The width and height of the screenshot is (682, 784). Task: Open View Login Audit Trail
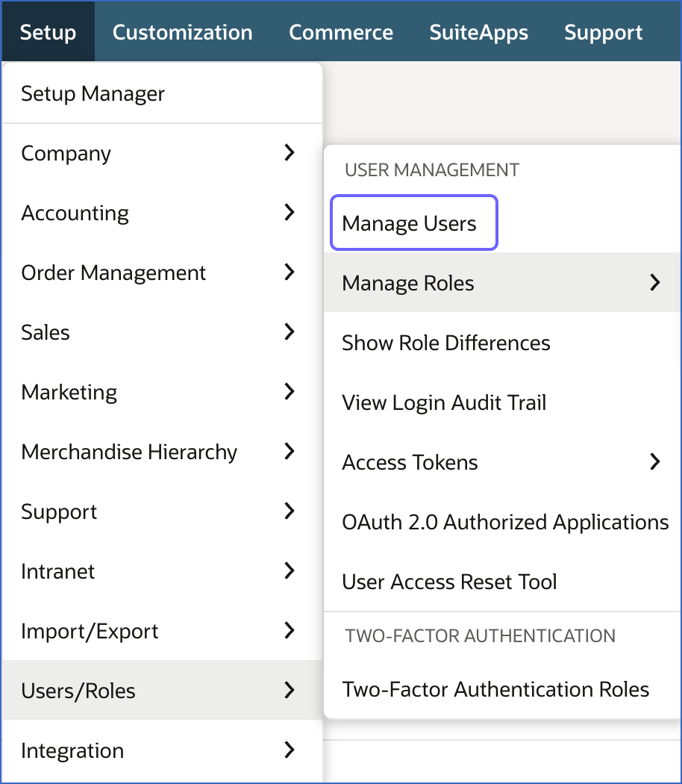coord(443,402)
